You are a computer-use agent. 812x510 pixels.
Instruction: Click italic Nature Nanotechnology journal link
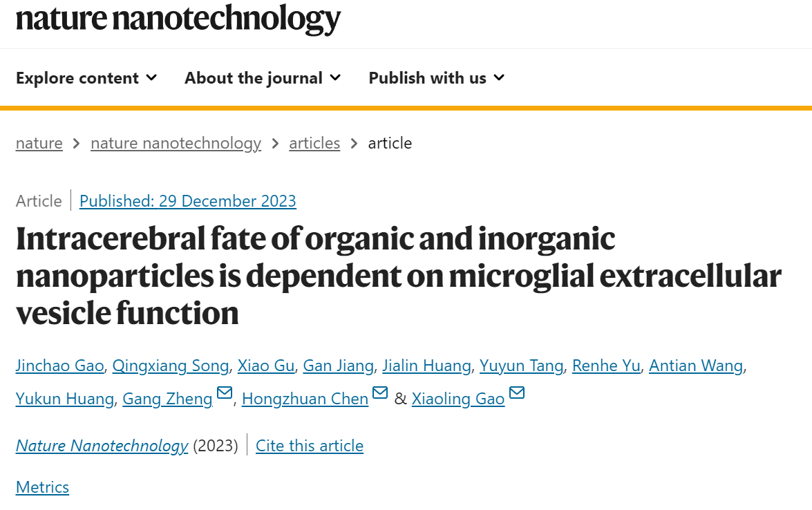coord(102,446)
